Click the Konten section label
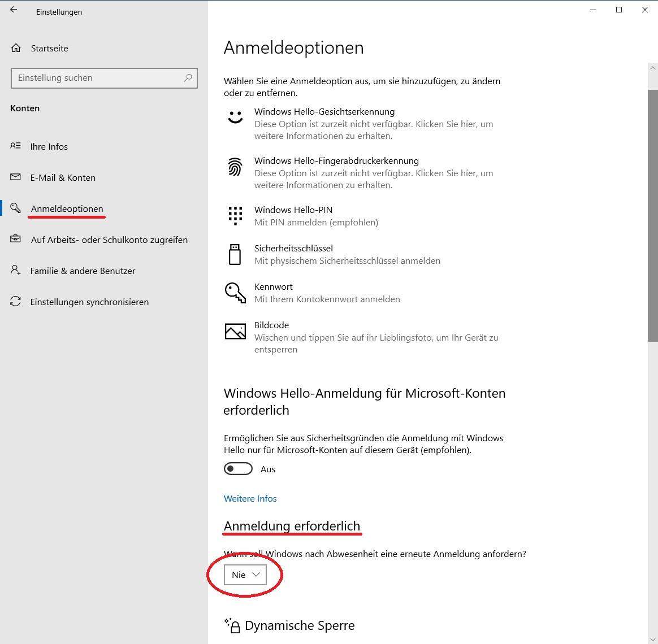This screenshot has width=658, height=644. point(25,108)
